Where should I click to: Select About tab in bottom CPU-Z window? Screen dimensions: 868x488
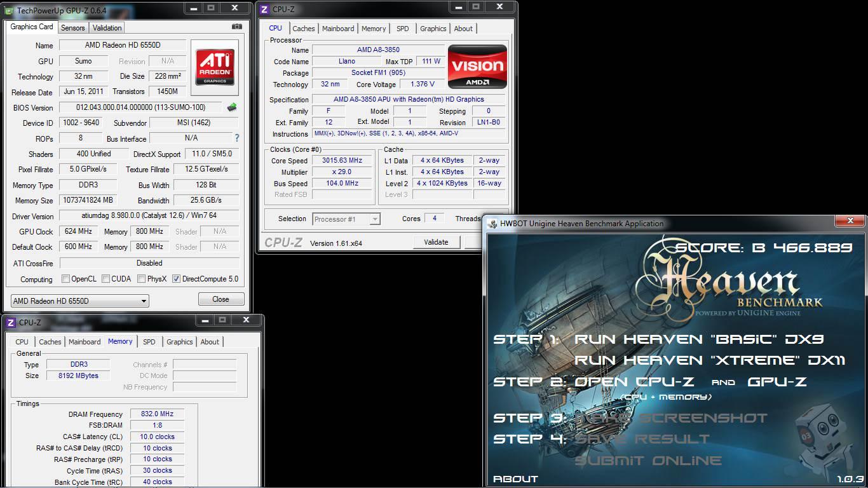tap(210, 342)
